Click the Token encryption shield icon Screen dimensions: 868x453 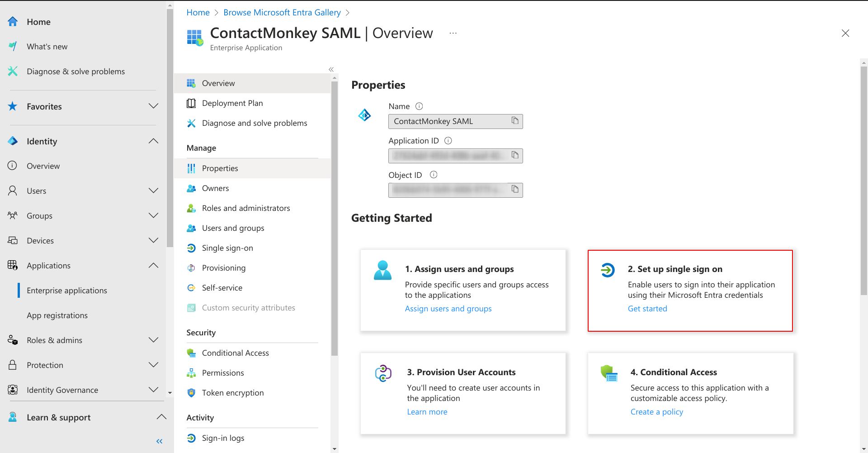tap(191, 393)
